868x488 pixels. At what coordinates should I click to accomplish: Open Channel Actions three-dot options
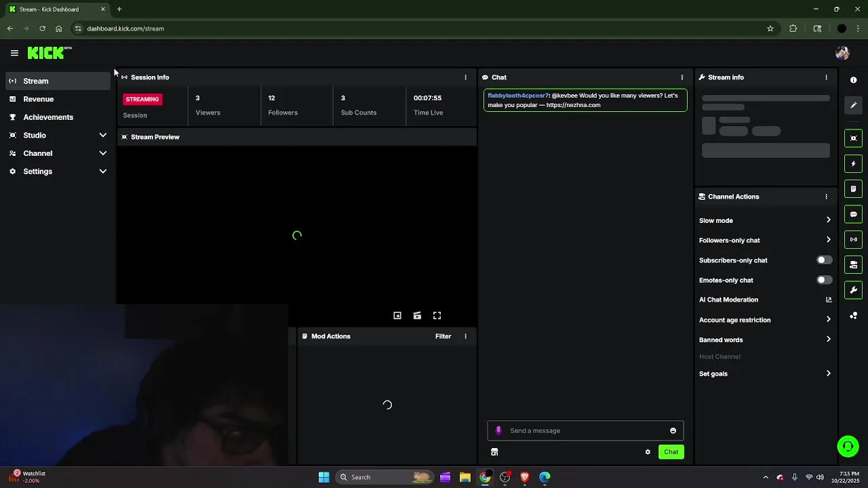pyautogui.click(x=826, y=197)
